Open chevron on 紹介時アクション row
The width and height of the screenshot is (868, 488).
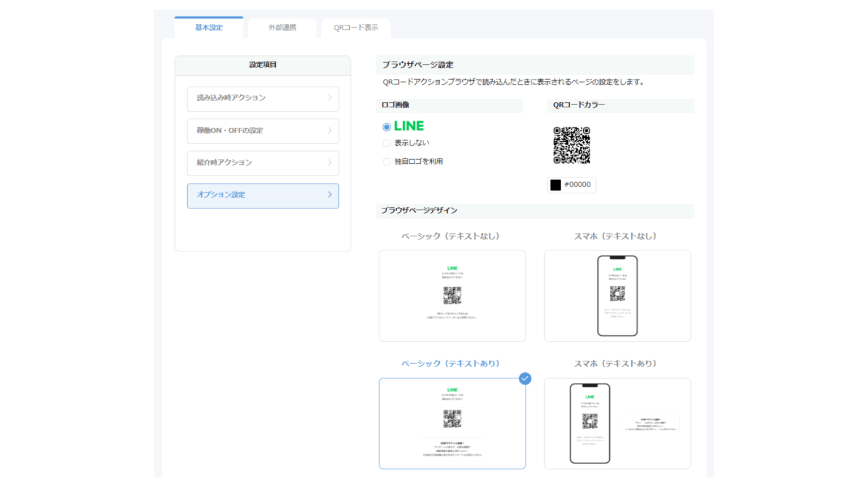(329, 163)
